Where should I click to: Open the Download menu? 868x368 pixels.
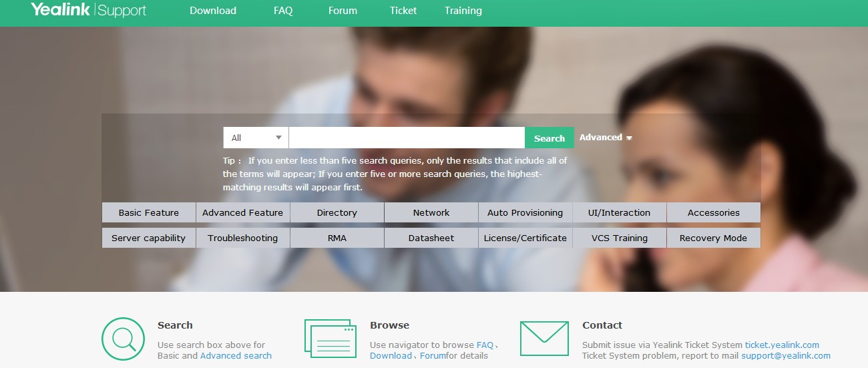[213, 11]
